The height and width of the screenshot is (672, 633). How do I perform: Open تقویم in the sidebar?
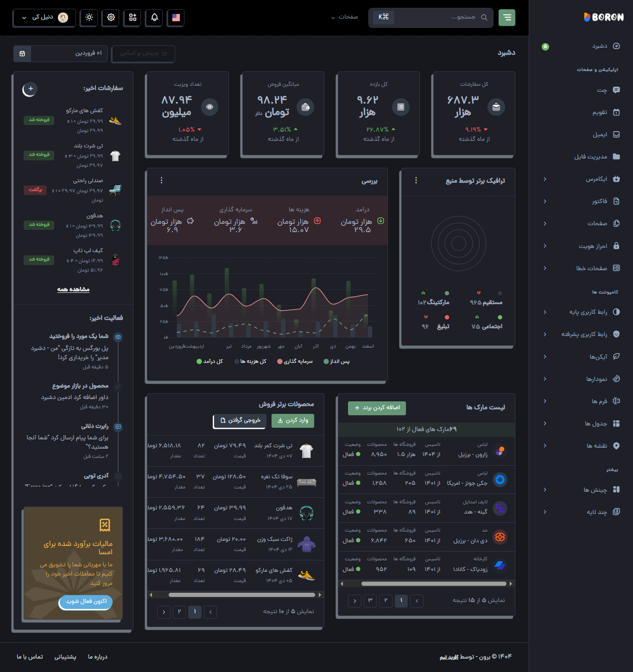pyautogui.click(x=606, y=112)
